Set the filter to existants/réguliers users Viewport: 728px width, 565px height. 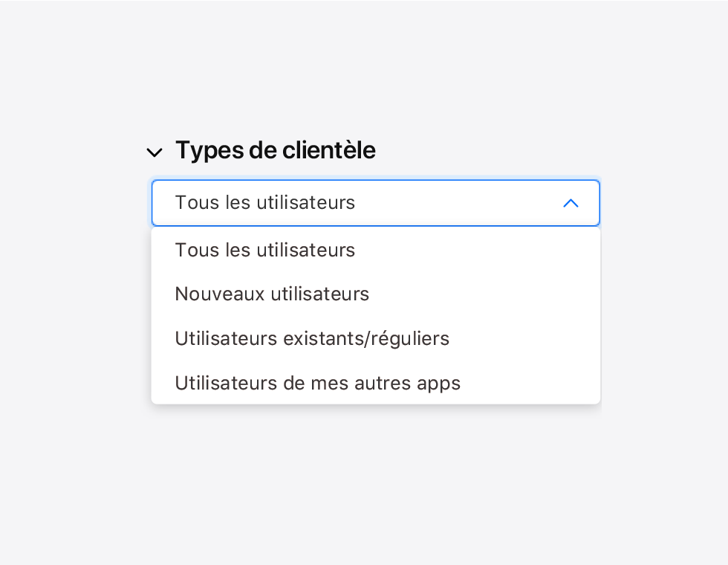[312, 339]
